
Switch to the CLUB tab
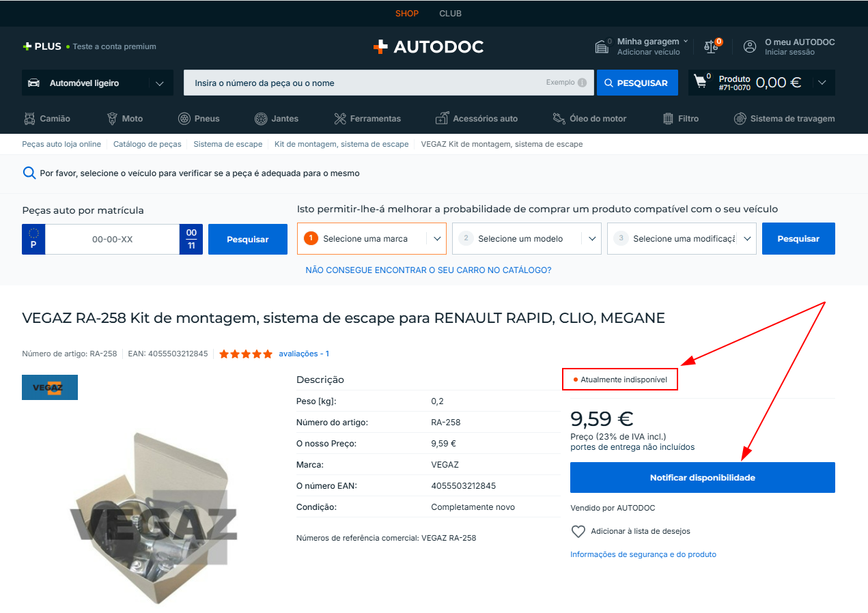450,14
